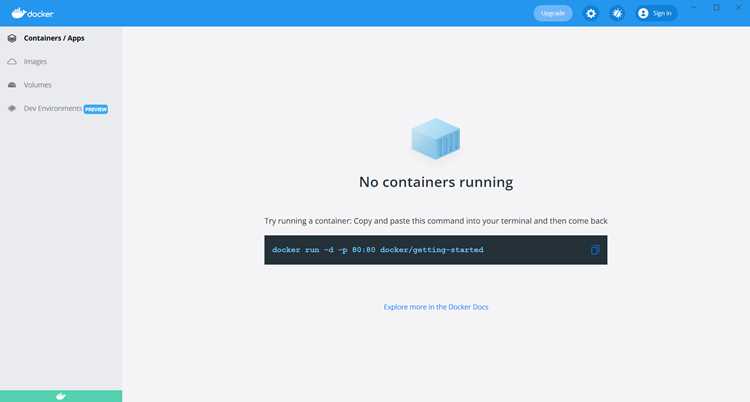
Task: Click the 'Try running a container' instruction text
Action: pos(436,221)
